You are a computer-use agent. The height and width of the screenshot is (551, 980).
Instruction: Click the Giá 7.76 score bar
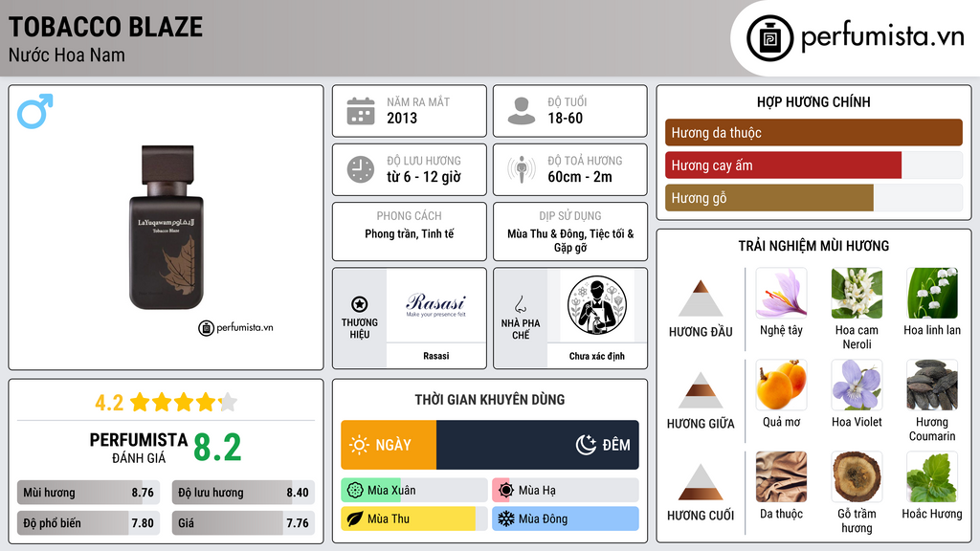click(x=243, y=523)
